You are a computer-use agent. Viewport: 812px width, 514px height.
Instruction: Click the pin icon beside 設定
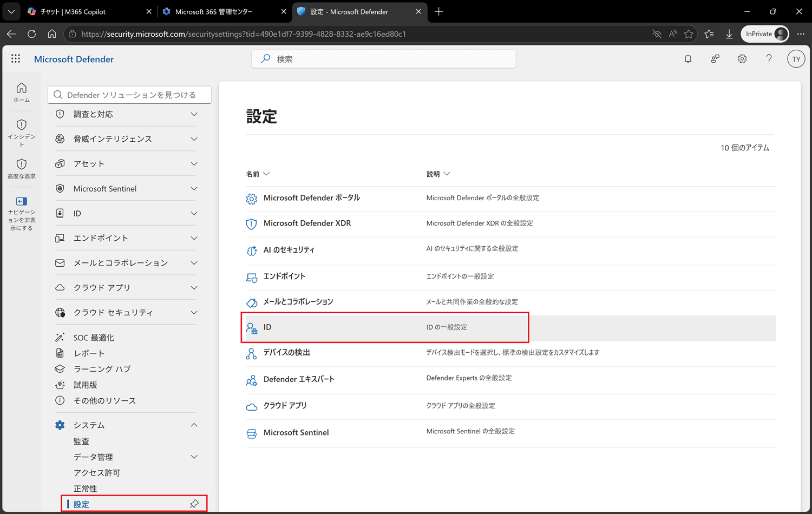tap(194, 504)
